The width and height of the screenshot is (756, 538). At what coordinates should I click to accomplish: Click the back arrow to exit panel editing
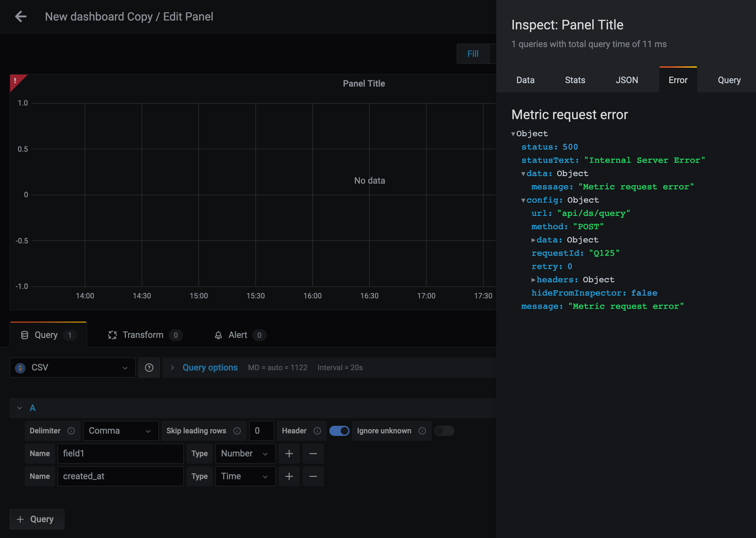tap(21, 16)
